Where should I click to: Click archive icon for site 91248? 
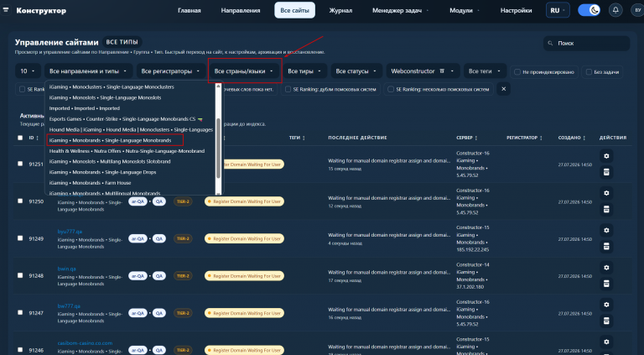(x=606, y=284)
